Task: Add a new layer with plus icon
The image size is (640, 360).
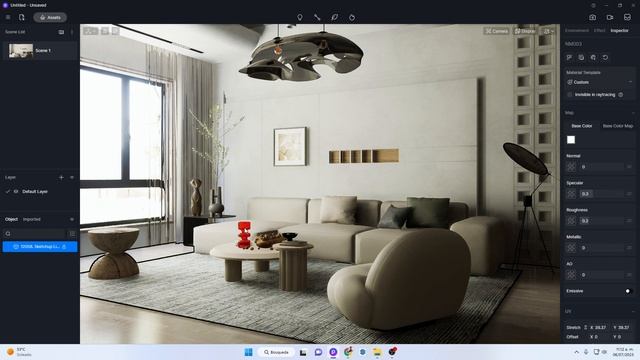Action: [x=61, y=177]
